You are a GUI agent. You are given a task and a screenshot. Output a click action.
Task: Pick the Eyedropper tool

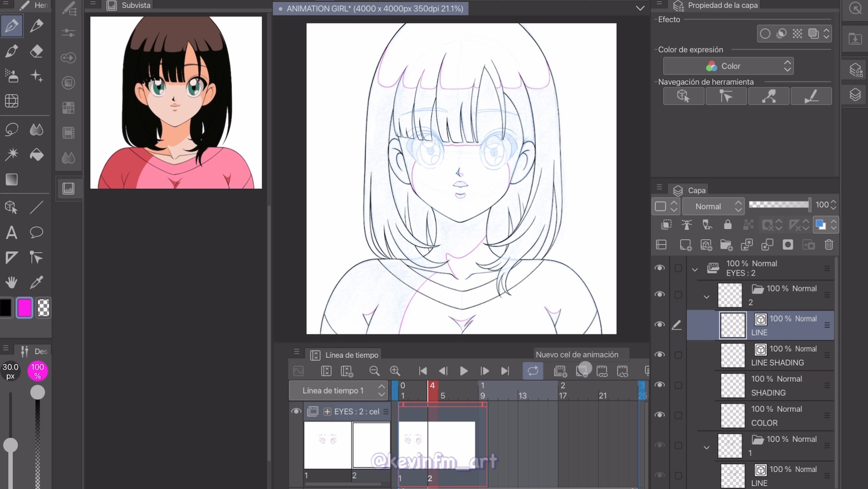[x=36, y=282]
